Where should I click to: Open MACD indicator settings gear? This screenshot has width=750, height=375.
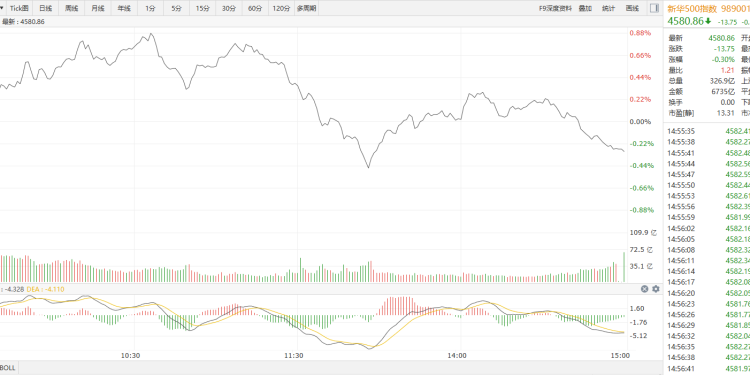pos(656,289)
